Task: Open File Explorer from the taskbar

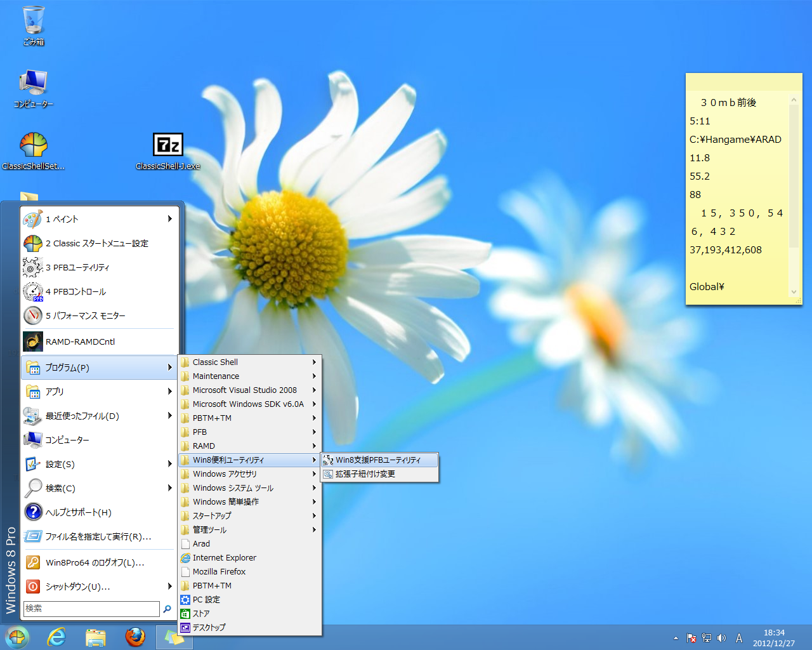Action: 96,637
